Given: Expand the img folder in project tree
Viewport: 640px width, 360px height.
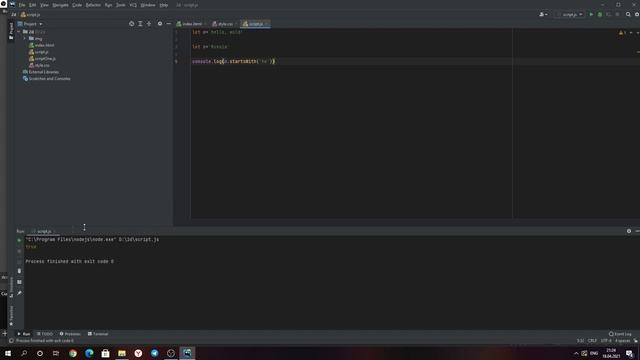Looking at the screenshot, I should pyautogui.click(x=25, y=38).
